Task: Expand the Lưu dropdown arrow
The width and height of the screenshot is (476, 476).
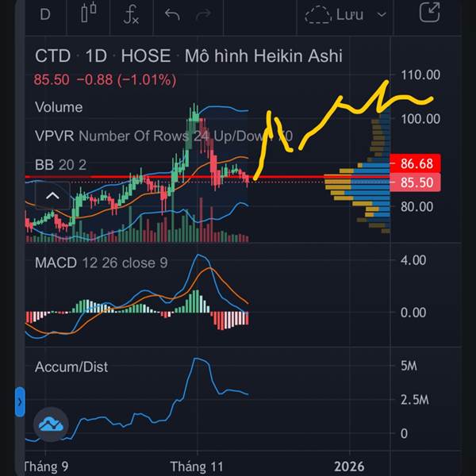Action: [x=382, y=14]
